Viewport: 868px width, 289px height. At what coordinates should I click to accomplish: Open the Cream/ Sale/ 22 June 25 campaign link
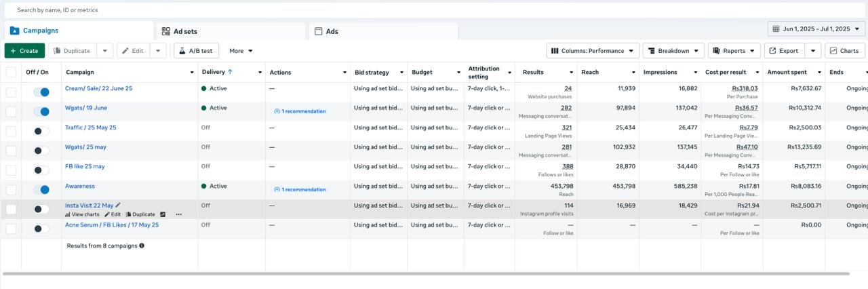[99, 88]
